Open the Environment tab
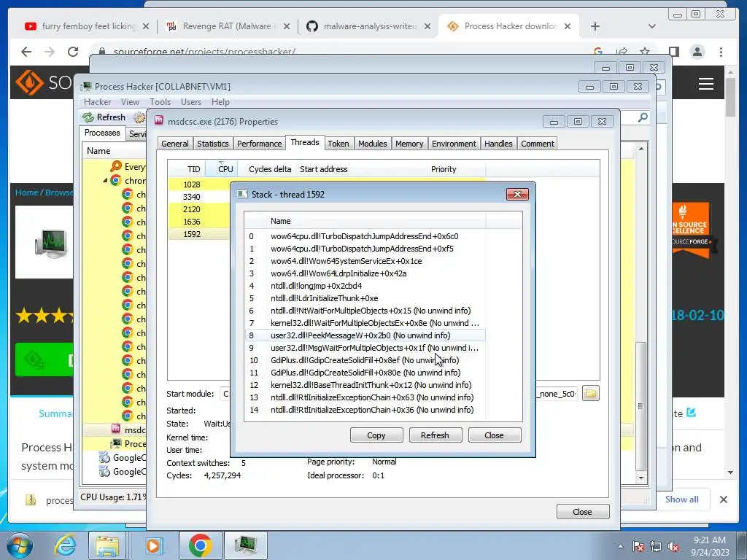Screen dimensions: 747x560 click(x=454, y=144)
